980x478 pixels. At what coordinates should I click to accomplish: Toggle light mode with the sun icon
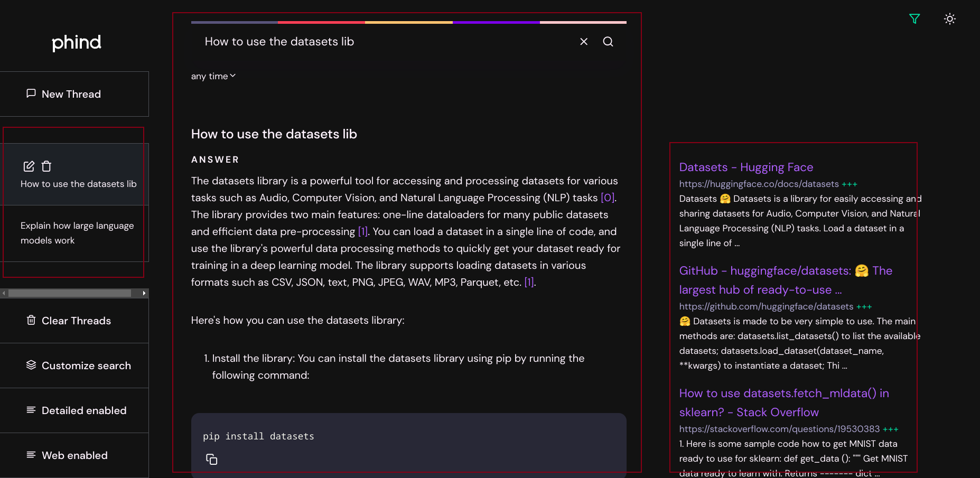(x=950, y=19)
